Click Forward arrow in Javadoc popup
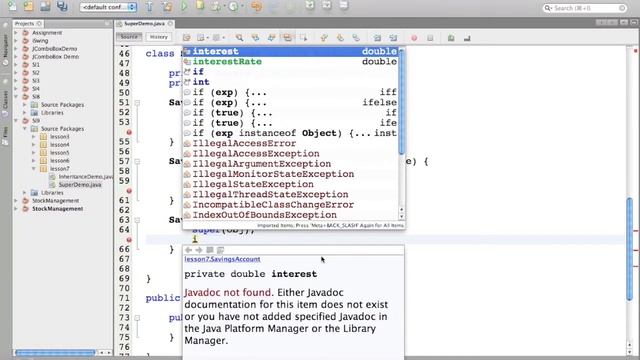Image resolution: width=640 pixels, height=360 pixels. (x=199, y=250)
